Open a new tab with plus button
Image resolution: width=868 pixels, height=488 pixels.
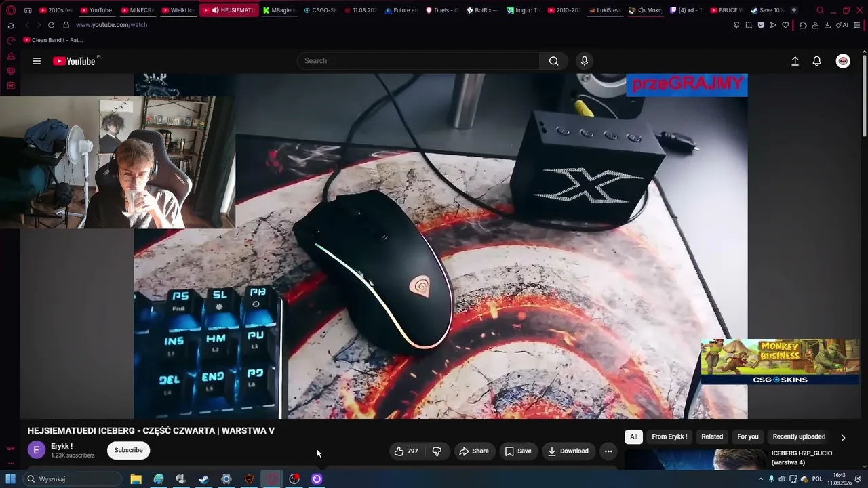tap(794, 10)
